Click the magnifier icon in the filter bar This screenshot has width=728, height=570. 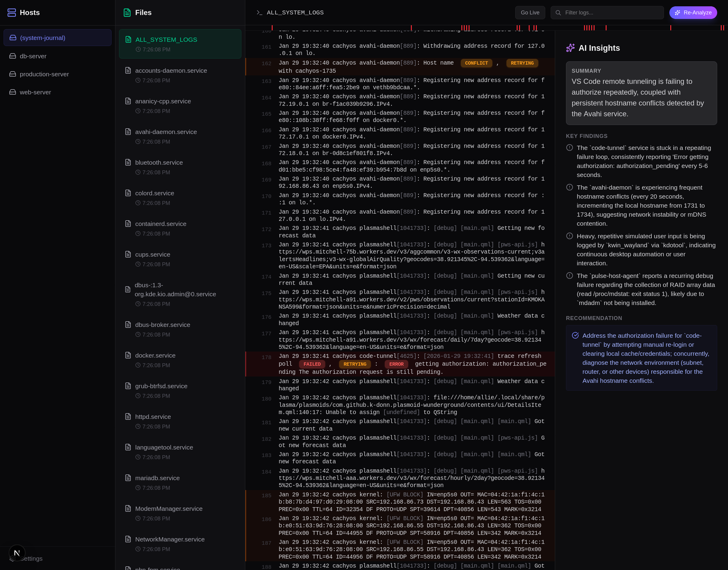[558, 13]
